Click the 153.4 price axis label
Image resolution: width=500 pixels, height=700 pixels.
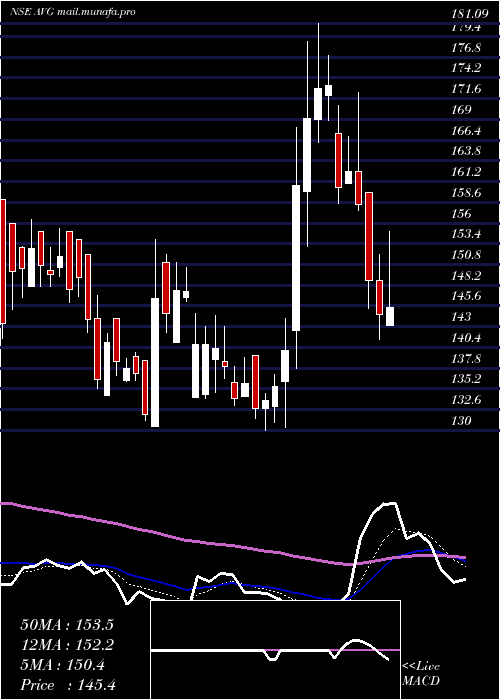[x=466, y=234]
